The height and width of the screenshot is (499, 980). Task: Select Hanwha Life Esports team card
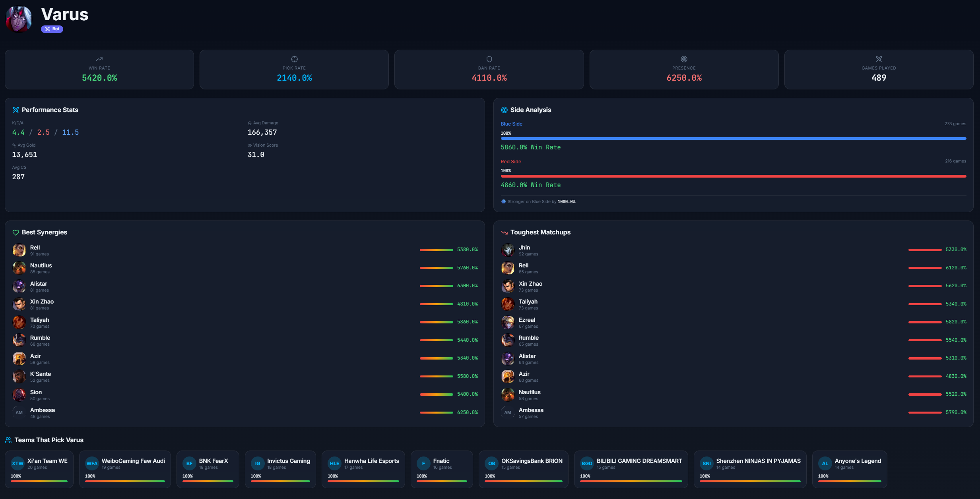[363, 469]
